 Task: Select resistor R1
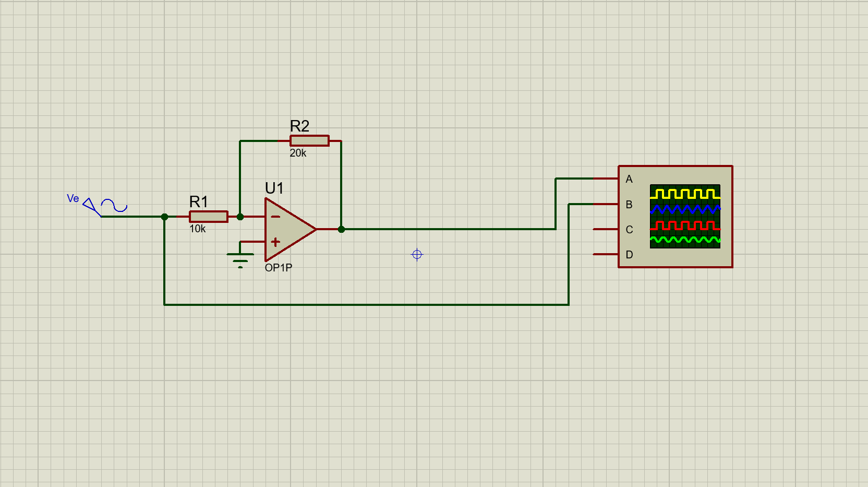tap(208, 216)
